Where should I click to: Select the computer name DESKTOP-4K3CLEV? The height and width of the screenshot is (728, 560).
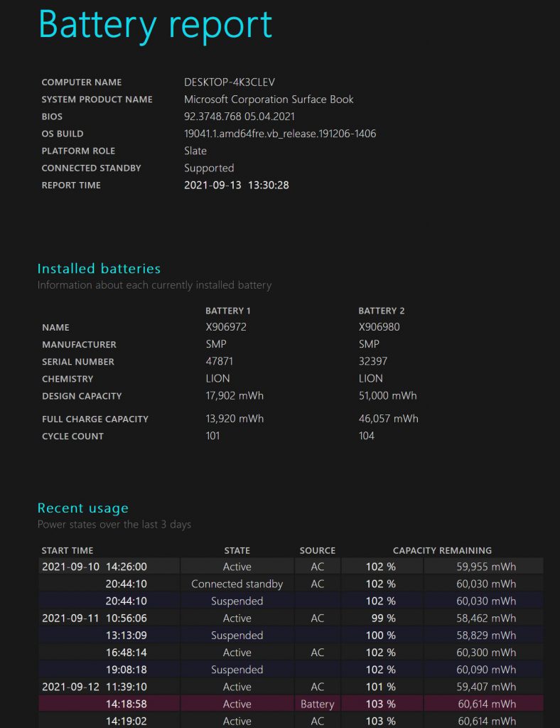[x=229, y=82]
